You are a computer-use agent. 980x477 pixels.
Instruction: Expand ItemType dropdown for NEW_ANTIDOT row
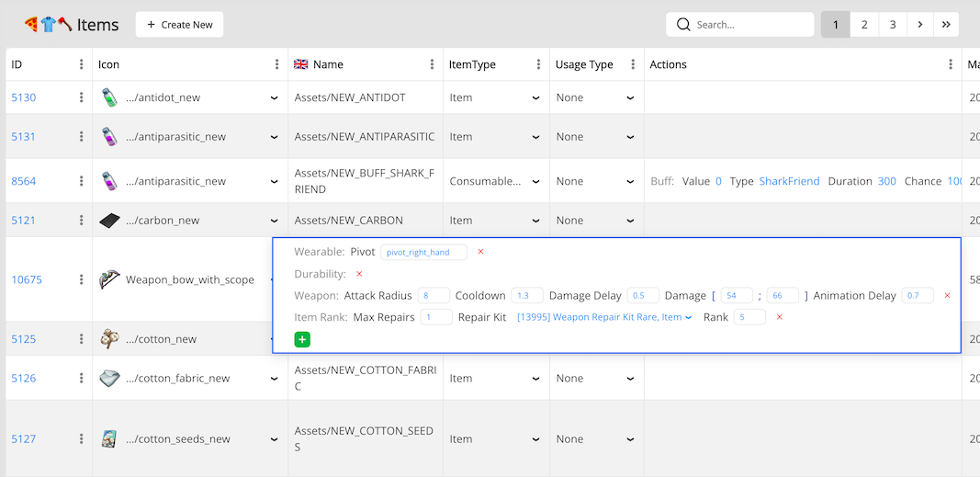pyautogui.click(x=535, y=97)
